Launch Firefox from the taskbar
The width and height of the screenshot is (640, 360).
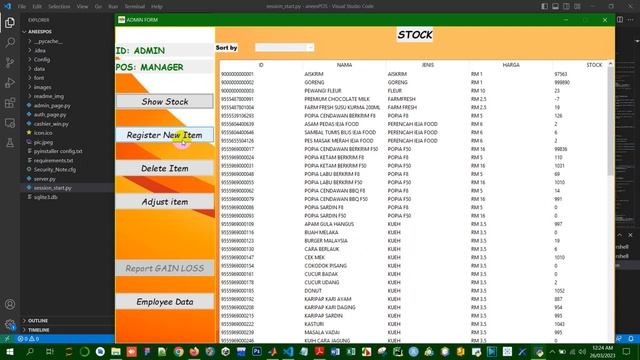[194, 352]
